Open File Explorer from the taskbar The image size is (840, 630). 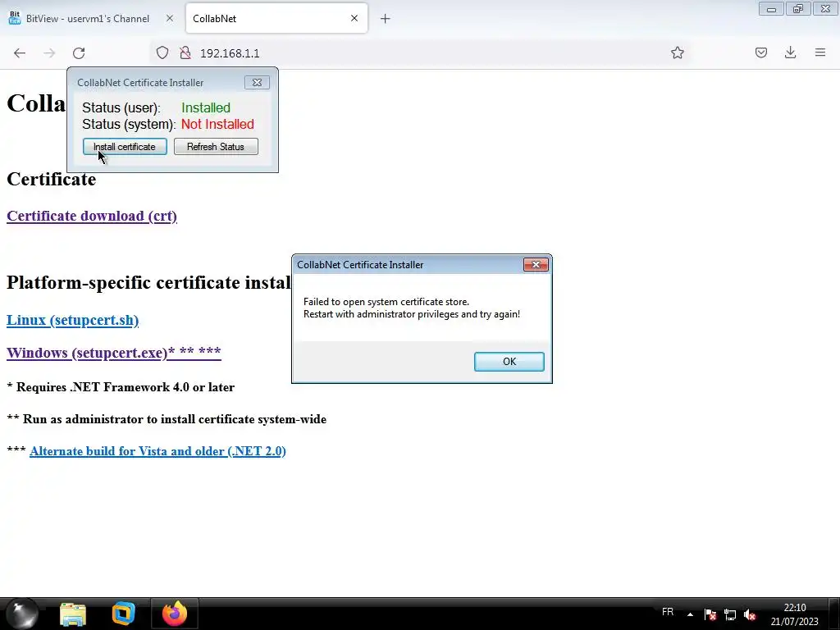73,614
